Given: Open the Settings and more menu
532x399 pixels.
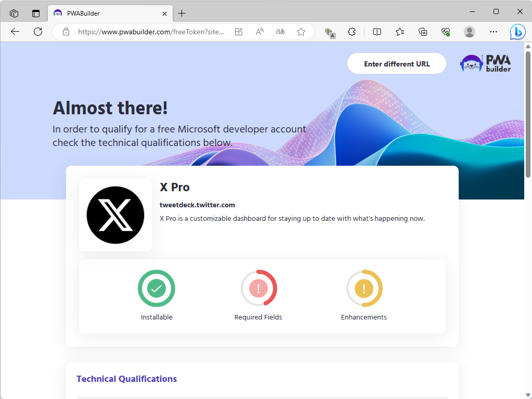Looking at the screenshot, I should point(493,32).
